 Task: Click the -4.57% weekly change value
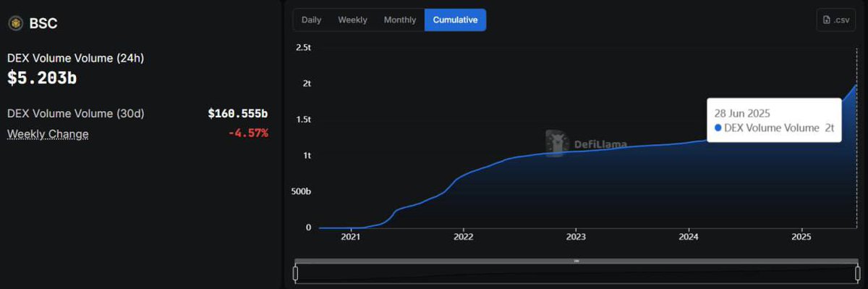click(247, 133)
